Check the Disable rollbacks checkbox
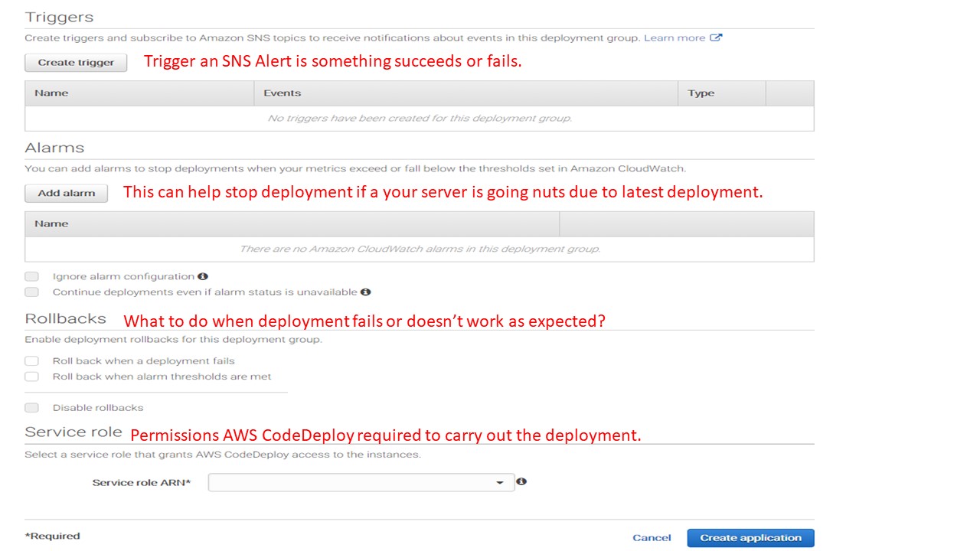The height and width of the screenshot is (551, 980). coord(31,407)
